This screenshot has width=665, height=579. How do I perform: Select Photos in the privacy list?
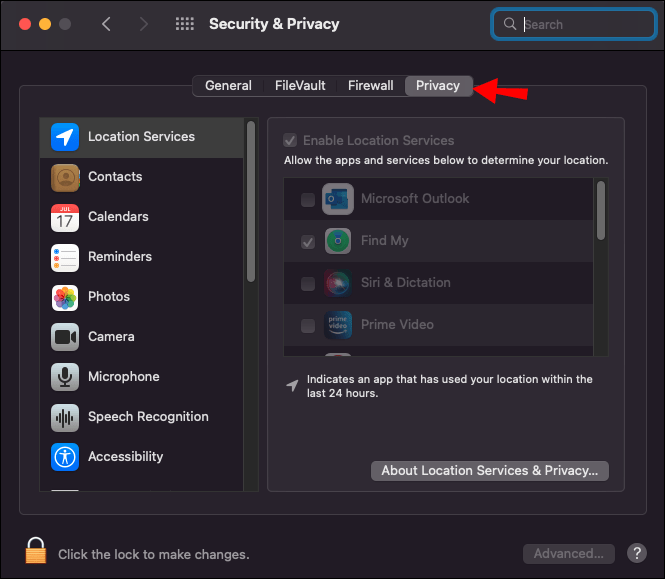(x=142, y=297)
